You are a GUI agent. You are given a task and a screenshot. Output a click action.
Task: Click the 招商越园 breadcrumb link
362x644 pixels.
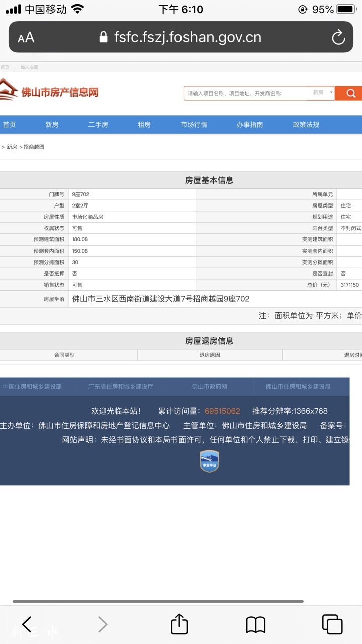coord(34,147)
